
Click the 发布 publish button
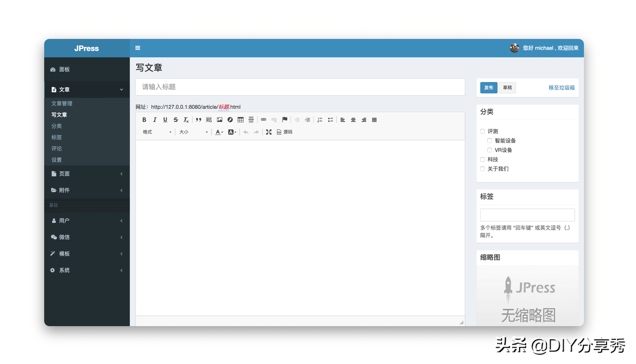(489, 88)
